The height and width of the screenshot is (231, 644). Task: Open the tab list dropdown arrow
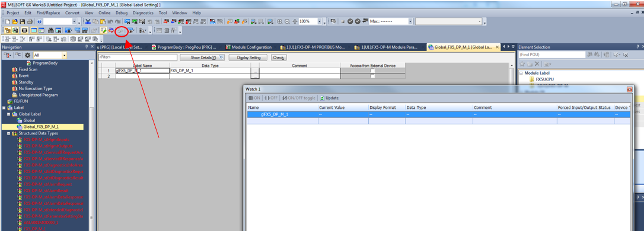tap(514, 47)
